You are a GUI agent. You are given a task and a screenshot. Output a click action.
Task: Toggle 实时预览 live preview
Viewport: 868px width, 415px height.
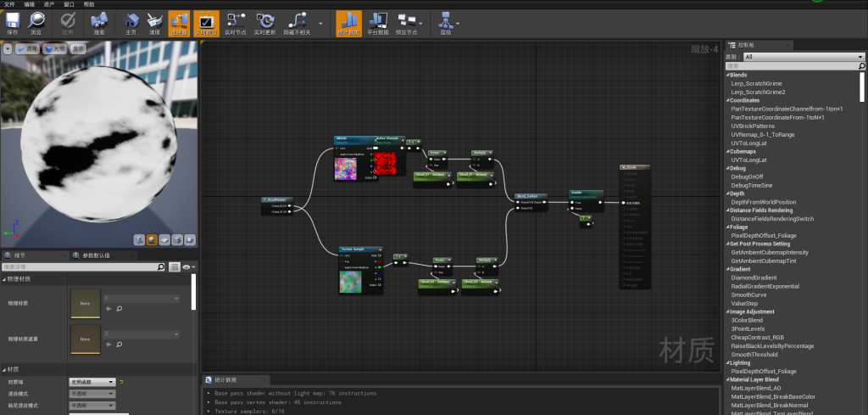pyautogui.click(x=206, y=23)
